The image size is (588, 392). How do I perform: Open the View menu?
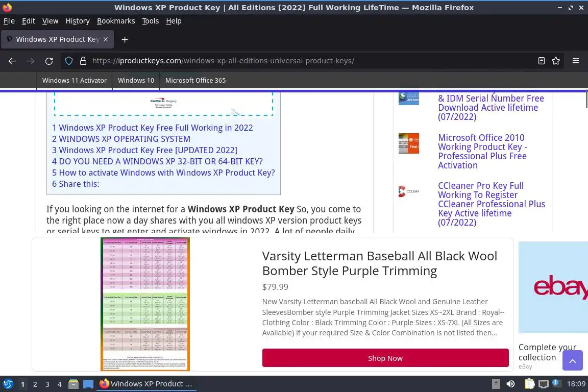pyautogui.click(x=50, y=21)
